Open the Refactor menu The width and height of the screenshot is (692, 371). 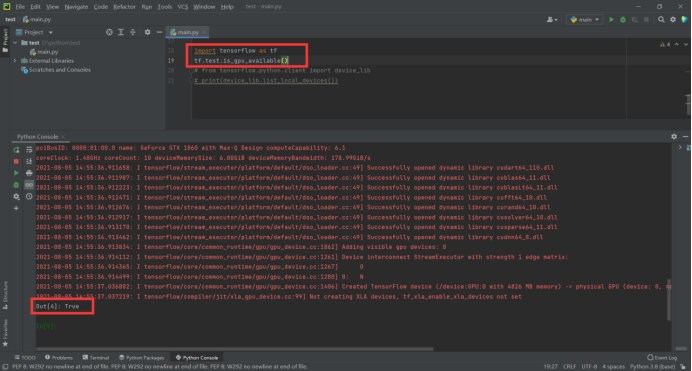pyautogui.click(x=124, y=7)
